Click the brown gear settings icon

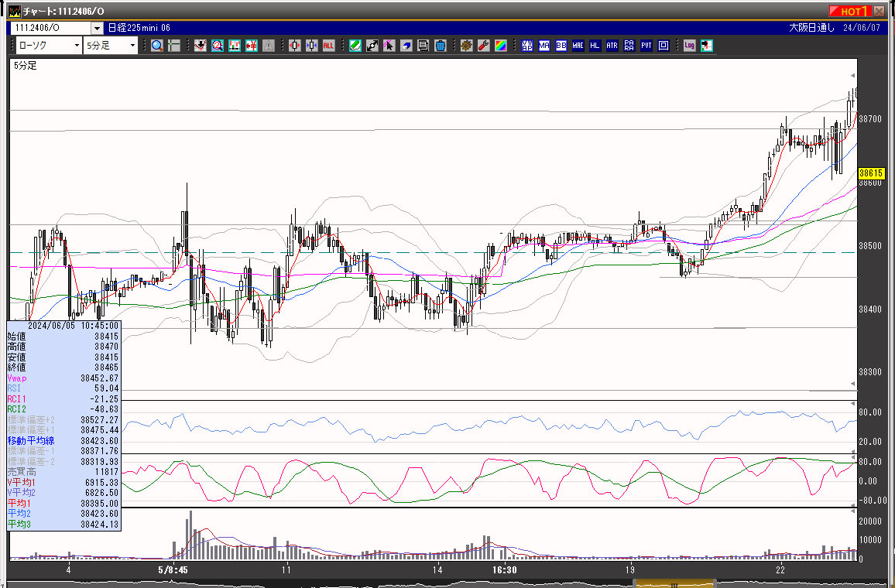(466, 46)
